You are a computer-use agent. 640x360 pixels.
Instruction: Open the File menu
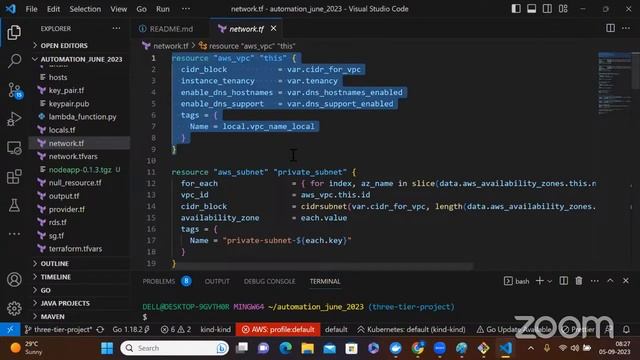31,9
